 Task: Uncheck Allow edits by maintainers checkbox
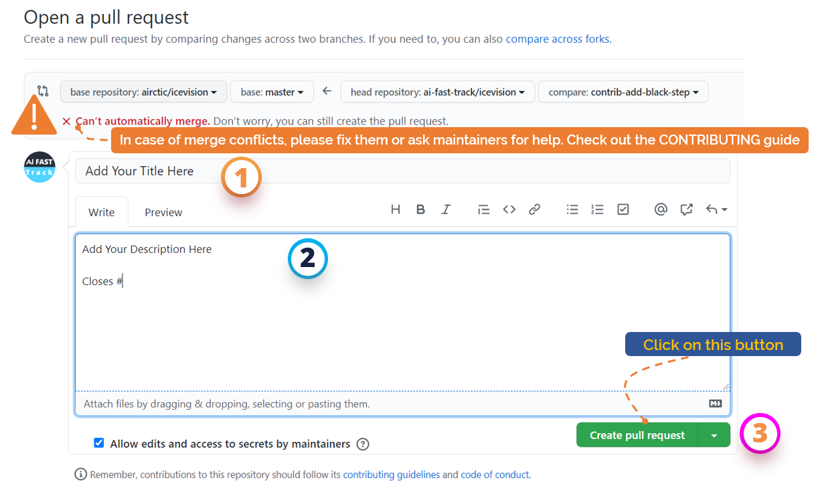pyautogui.click(x=99, y=443)
